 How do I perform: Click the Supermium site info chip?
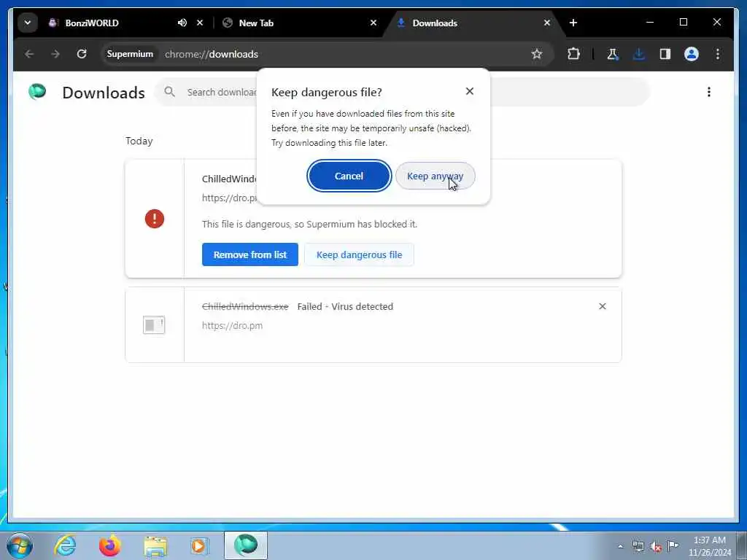tap(130, 54)
